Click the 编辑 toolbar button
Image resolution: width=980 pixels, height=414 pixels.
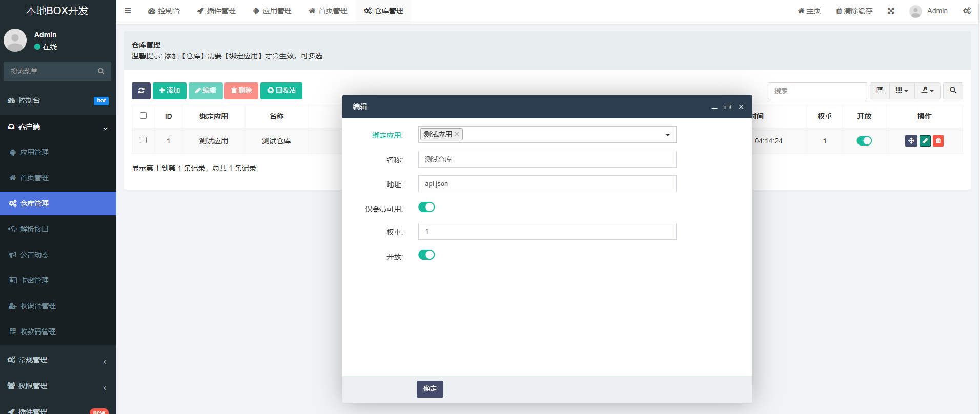pos(206,91)
